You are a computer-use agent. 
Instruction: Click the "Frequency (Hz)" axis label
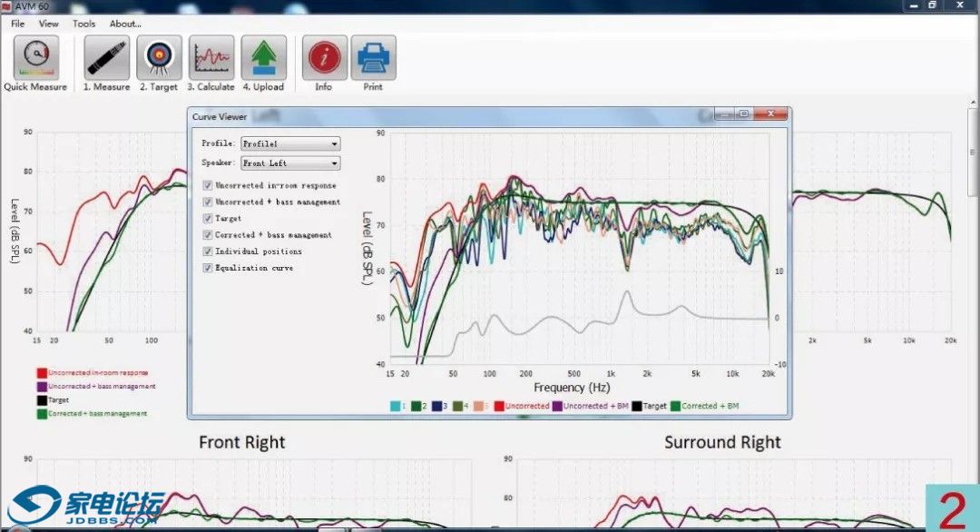[x=572, y=389]
